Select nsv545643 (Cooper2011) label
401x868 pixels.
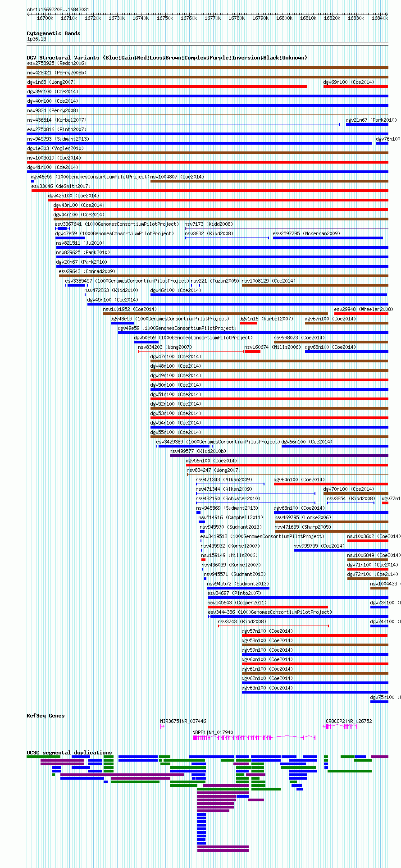pos(237,603)
